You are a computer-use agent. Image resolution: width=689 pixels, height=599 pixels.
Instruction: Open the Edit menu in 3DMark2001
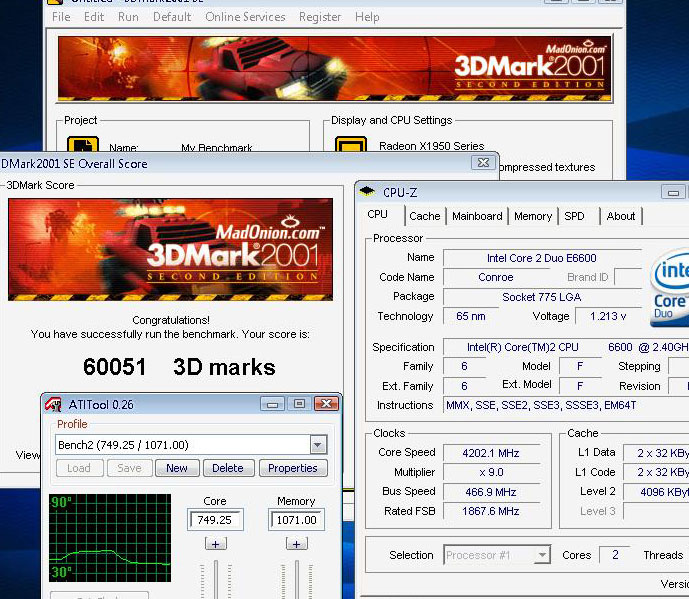point(94,17)
